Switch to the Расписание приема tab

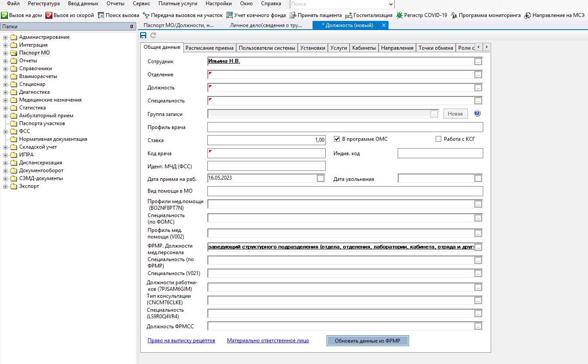click(209, 48)
